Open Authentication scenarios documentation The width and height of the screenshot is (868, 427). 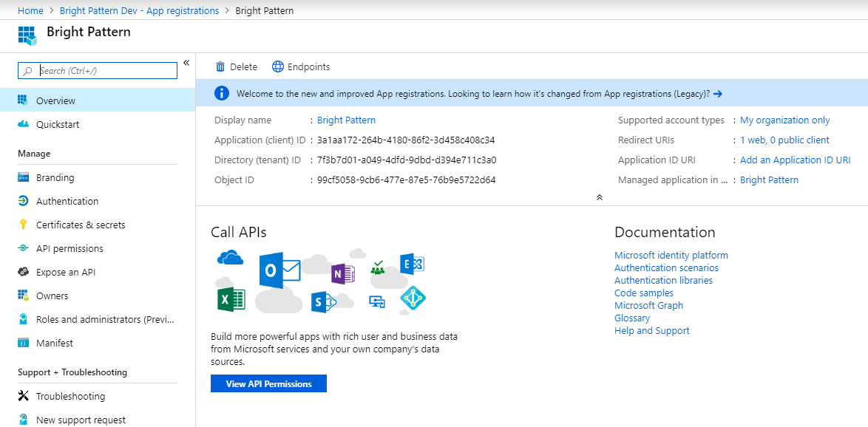pos(666,267)
